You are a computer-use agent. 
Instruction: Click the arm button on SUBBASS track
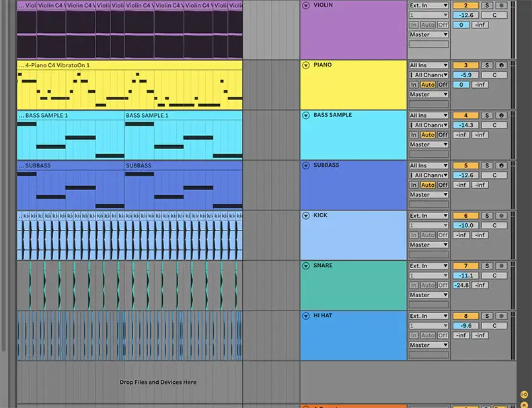click(501, 165)
